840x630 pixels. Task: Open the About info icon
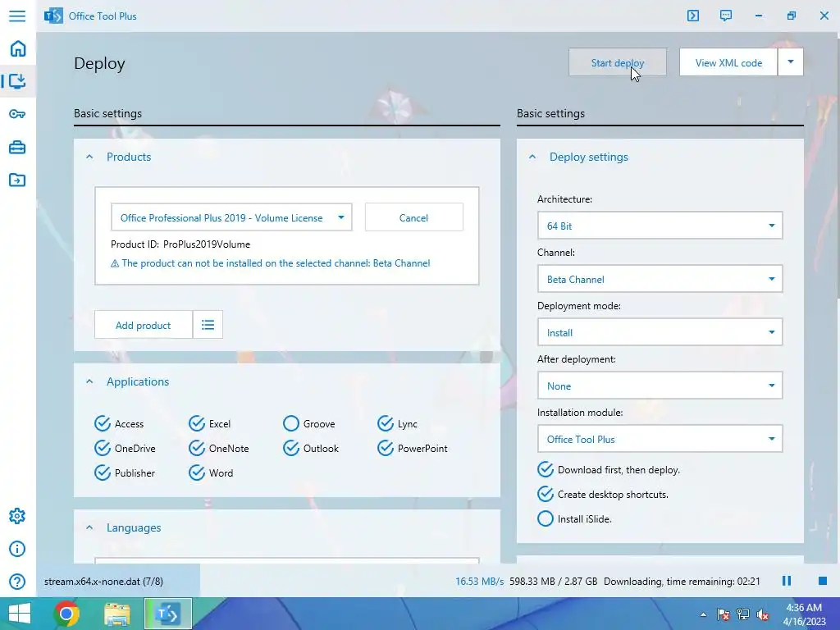click(17, 549)
